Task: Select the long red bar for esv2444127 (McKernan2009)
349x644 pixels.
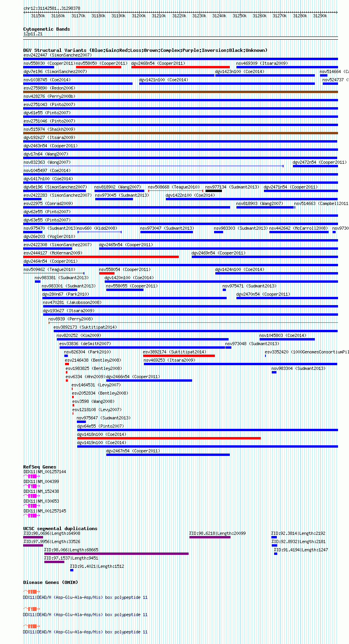Action: tap(101, 257)
